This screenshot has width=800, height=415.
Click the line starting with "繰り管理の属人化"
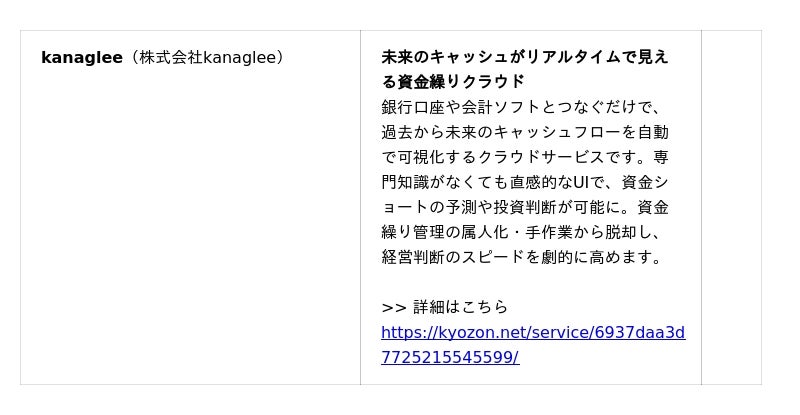point(520,232)
